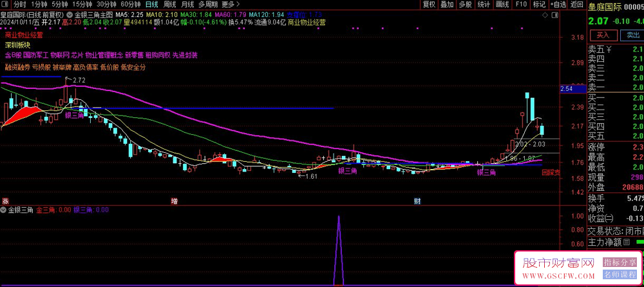Viewport: 644px width, 287px height.
Task: Click the 增 marker on the timeline
Action: [175, 201]
